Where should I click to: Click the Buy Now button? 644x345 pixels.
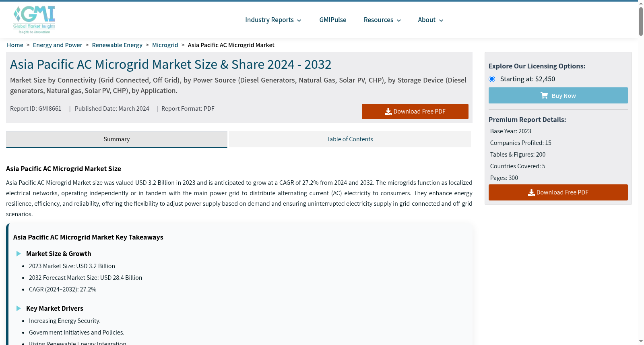558,95
